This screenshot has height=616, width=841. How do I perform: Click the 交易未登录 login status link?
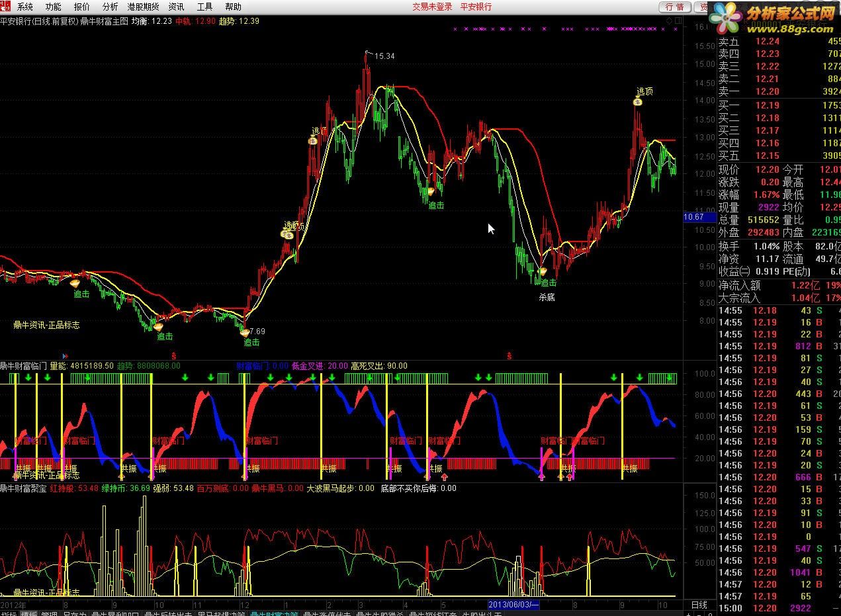click(432, 7)
